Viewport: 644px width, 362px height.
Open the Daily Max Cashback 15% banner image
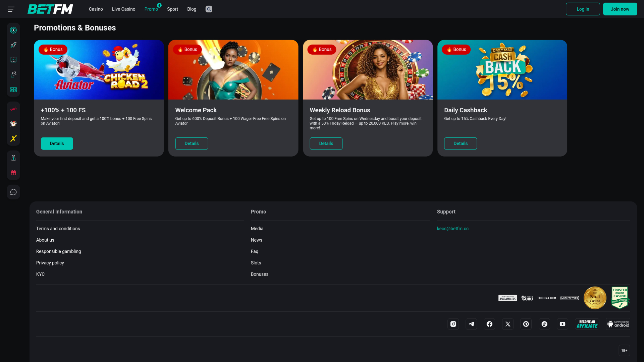[x=502, y=70]
